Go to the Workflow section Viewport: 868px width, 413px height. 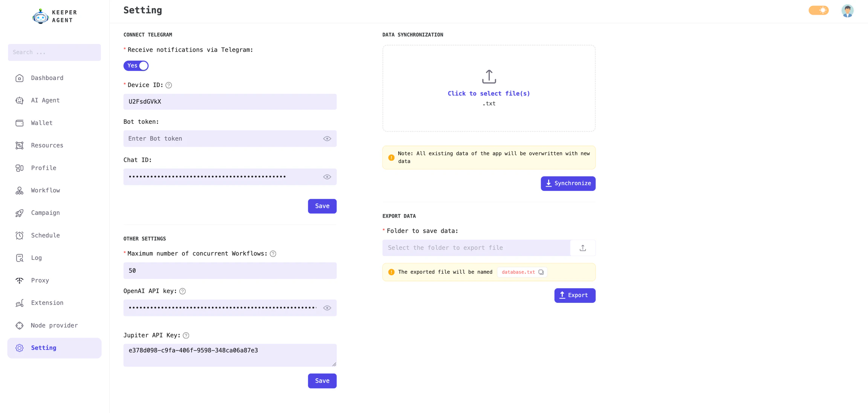[x=45, y=190]
